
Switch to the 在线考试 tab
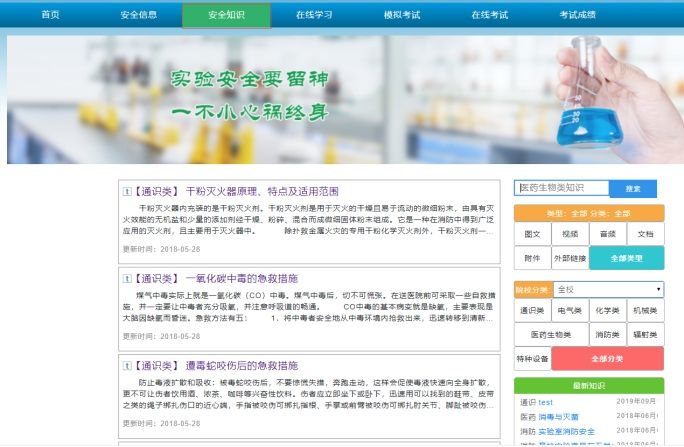tap(490, 15)
